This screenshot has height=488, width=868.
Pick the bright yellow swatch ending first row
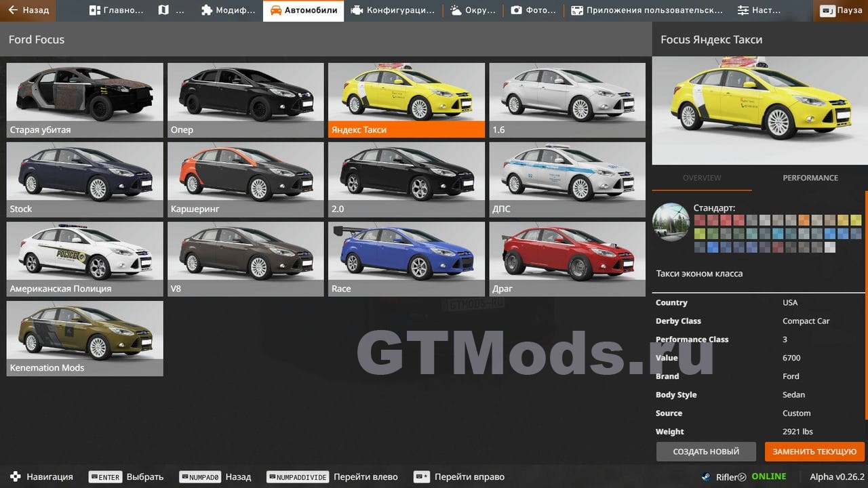pyautogui.click(x=856, y=220)
